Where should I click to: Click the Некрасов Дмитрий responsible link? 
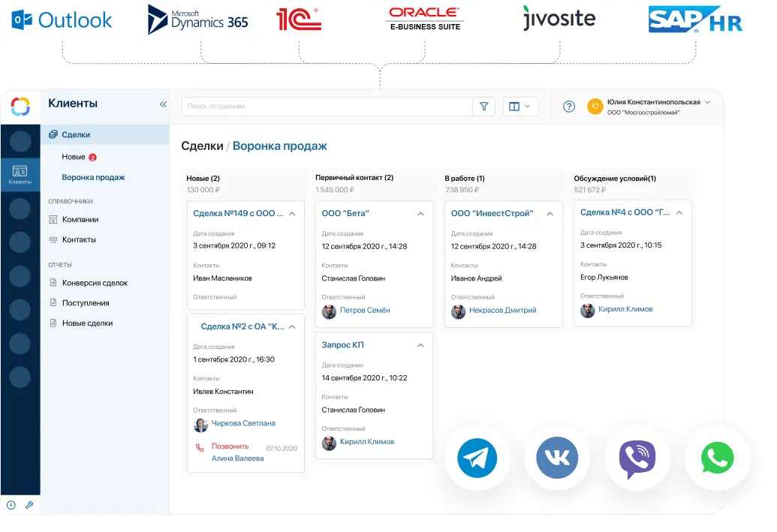click(502, 311)
